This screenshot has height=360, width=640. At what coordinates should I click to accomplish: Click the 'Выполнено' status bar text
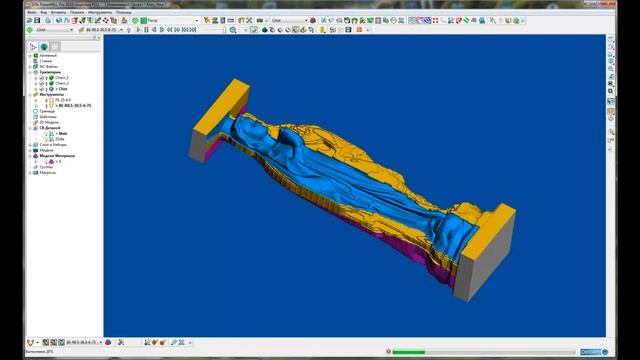(x=39, y=352)
